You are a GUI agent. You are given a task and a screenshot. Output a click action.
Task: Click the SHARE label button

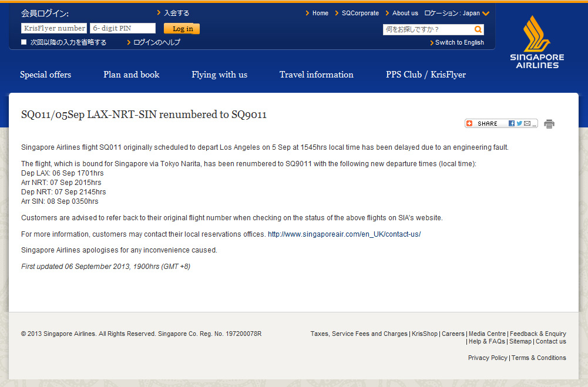click(x=488, y=123)
